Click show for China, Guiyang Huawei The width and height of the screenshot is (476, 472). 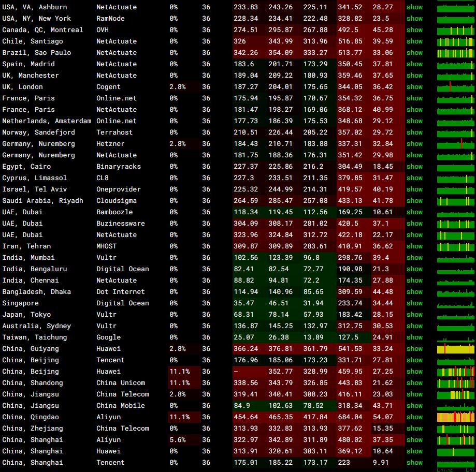[414, 348]
